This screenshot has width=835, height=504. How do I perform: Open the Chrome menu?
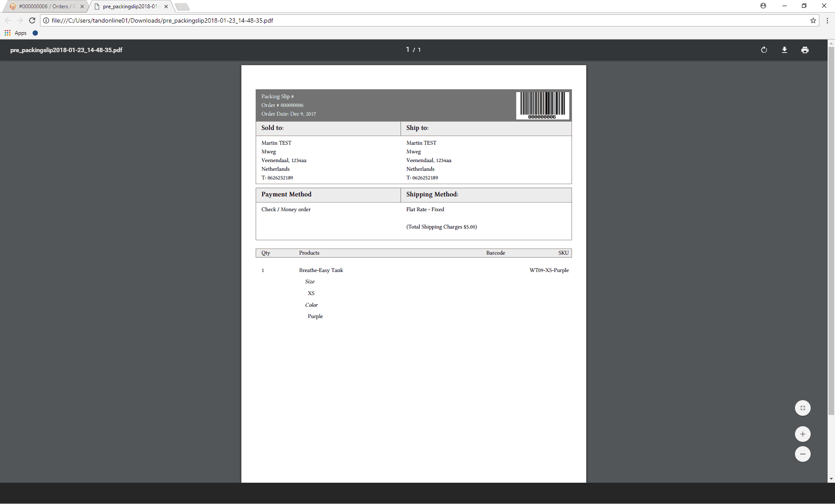[827, 20]
